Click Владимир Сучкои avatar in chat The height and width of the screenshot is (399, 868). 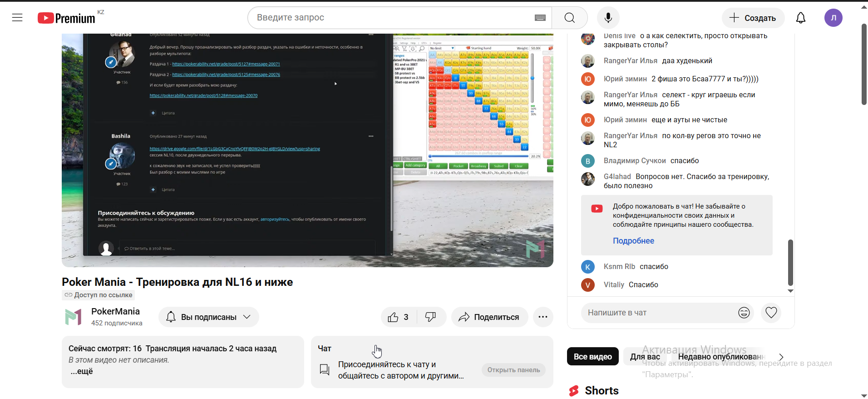click(588, 161)
